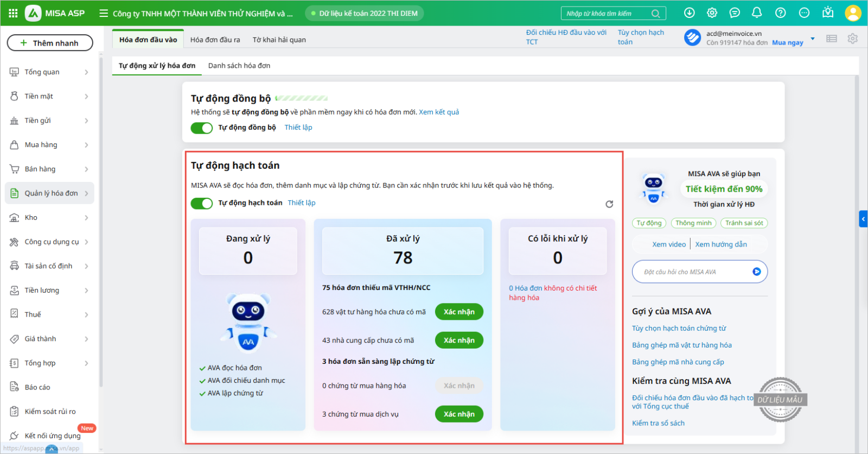
Task: Toggle the Tự động đồng bộ switch
Action: tap(202, 128)
